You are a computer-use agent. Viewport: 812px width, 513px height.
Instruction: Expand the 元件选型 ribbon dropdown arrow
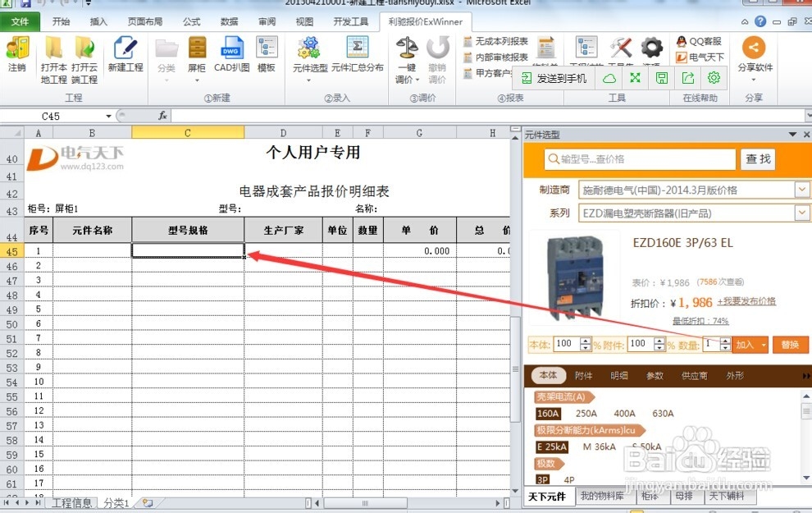pyautogui.click(x=308, y=80)
